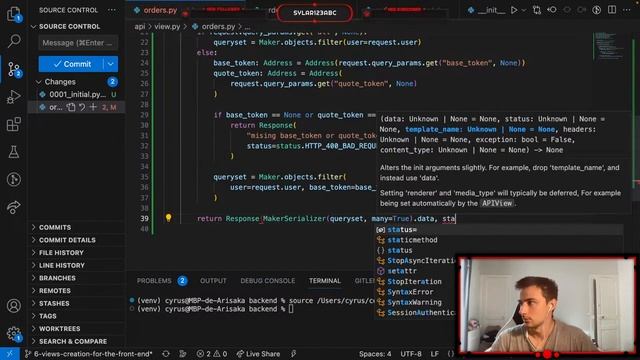Select 0001_initial.py in Changes list

pyautogui.click(x=77, y=95)
